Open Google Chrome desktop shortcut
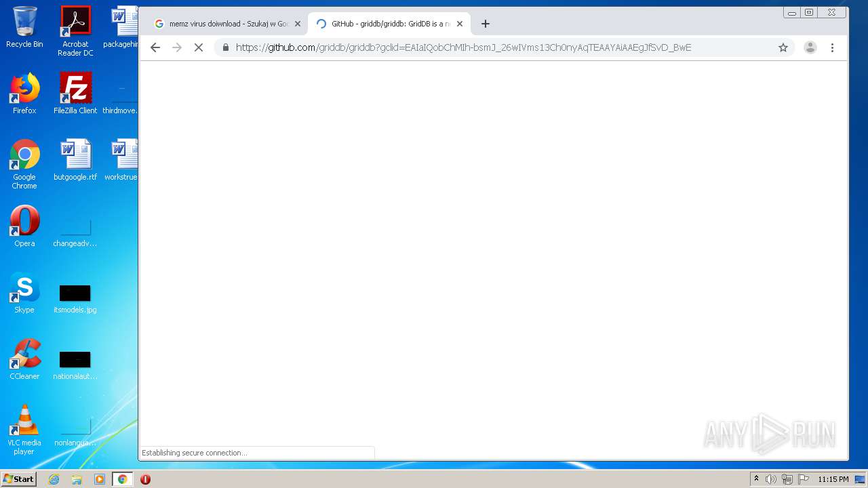Image resolution: width=868 pixels, height=488 pixels. coord(24,164)
